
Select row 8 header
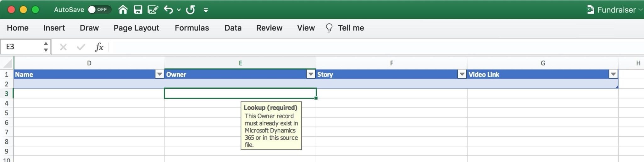coord(7,142)
